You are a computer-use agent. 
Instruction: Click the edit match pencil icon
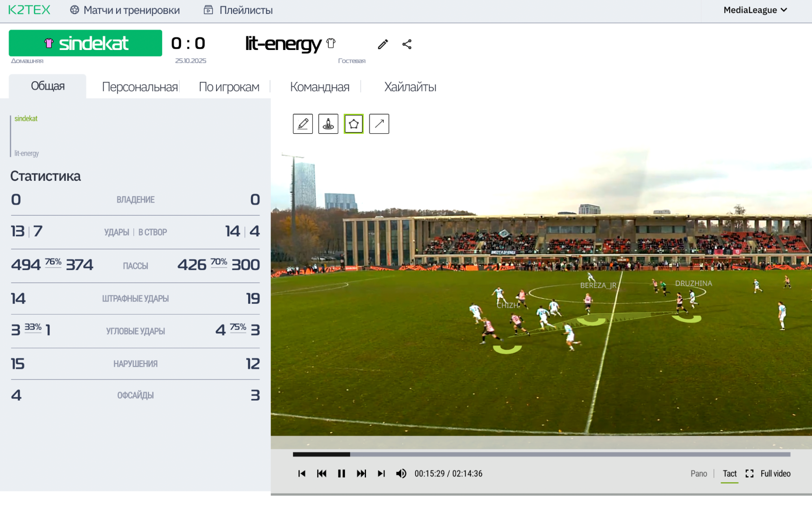point(383,44)
